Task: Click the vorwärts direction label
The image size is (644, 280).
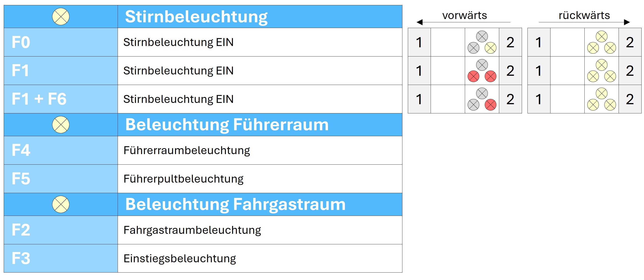Action: [465, 15]
